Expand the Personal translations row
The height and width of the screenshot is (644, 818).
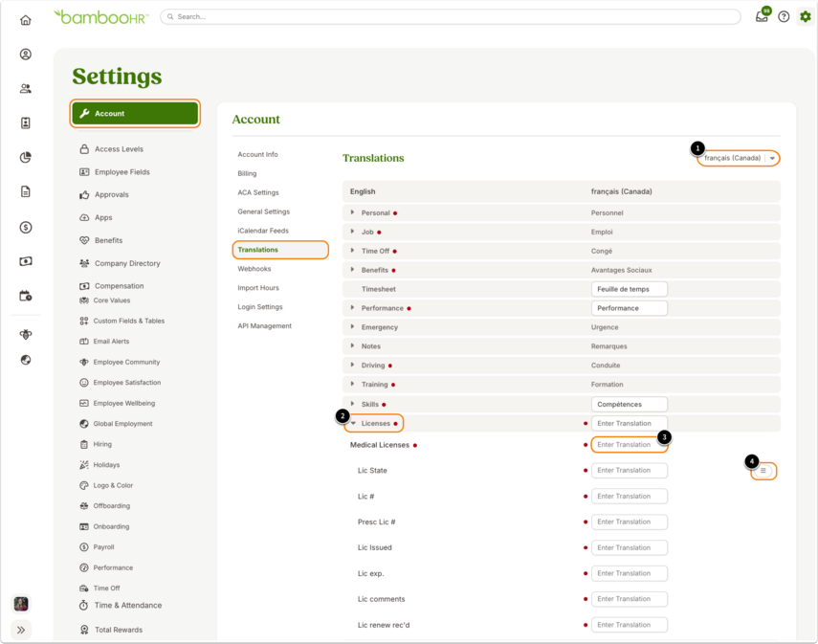click(x=353, y=213)
